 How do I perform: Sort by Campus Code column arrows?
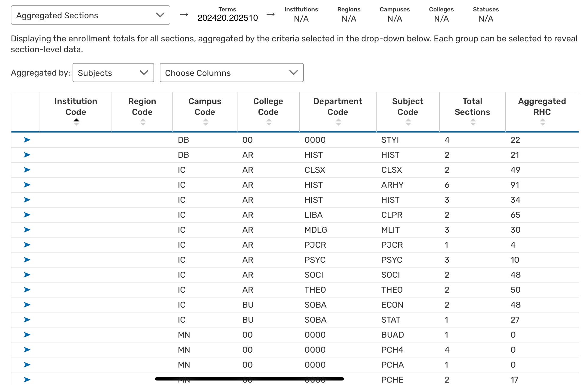[205, 122]
